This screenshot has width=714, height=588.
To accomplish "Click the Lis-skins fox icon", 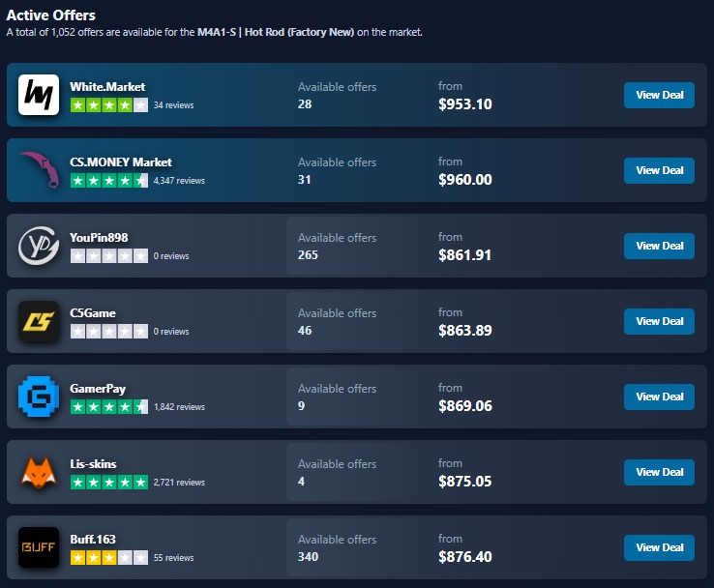I will tap(39, 472).
